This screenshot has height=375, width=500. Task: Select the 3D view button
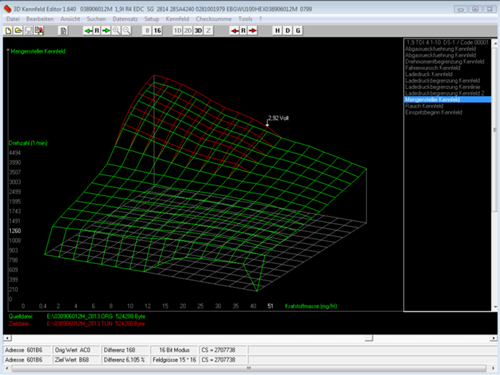click(198, 31)
